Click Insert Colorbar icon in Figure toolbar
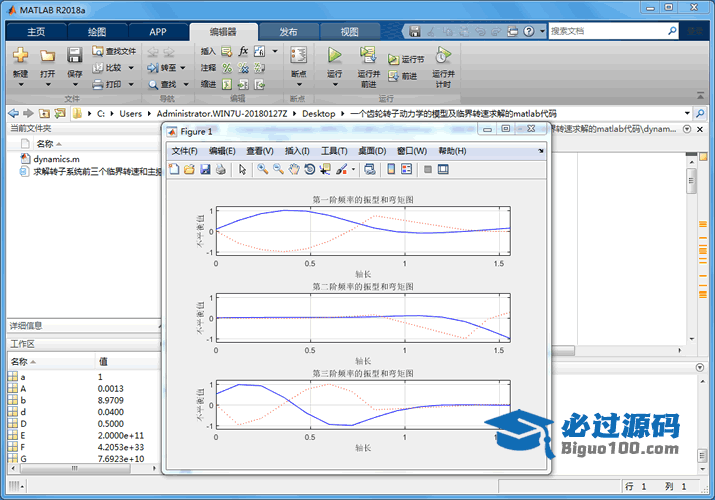The width and height of the screenshot is (715, 500). click(x=391, y=170)
